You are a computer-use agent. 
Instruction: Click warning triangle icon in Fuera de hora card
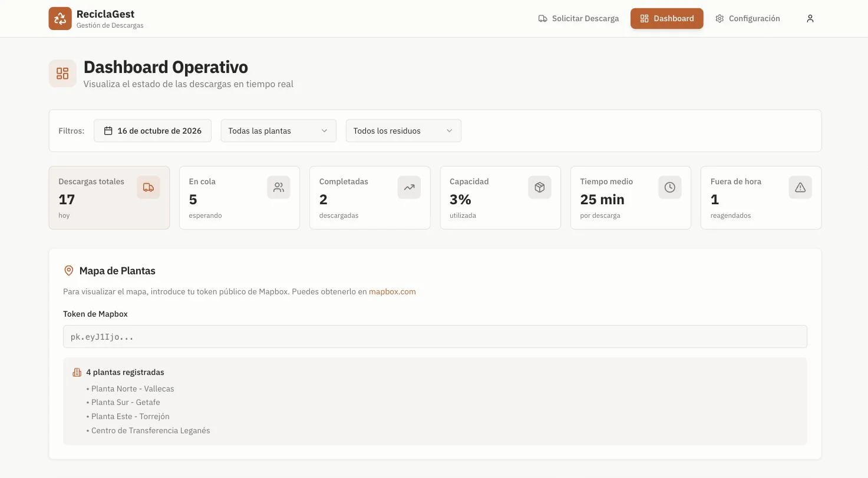(800, 187)
